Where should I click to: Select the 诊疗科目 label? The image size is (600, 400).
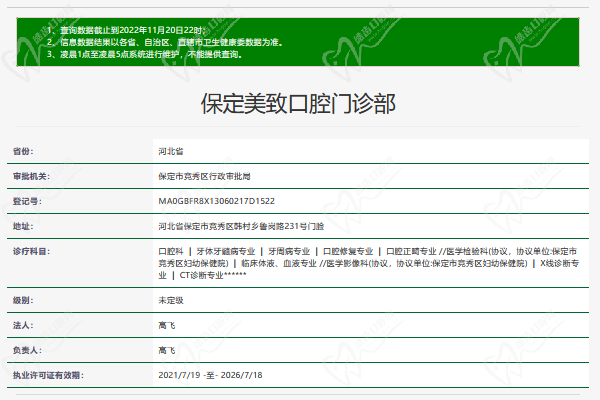pyautogui.click(x=31, y=251)
